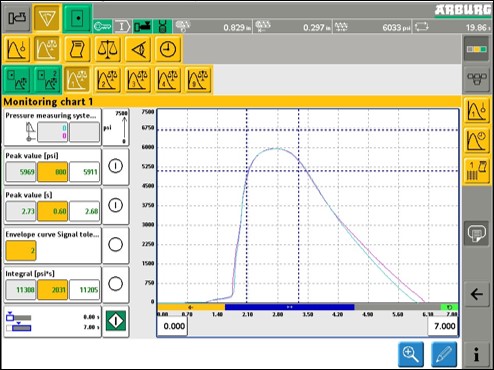
Task: Switch to monitoring chart 4 tab
Action: click(168, 80)
